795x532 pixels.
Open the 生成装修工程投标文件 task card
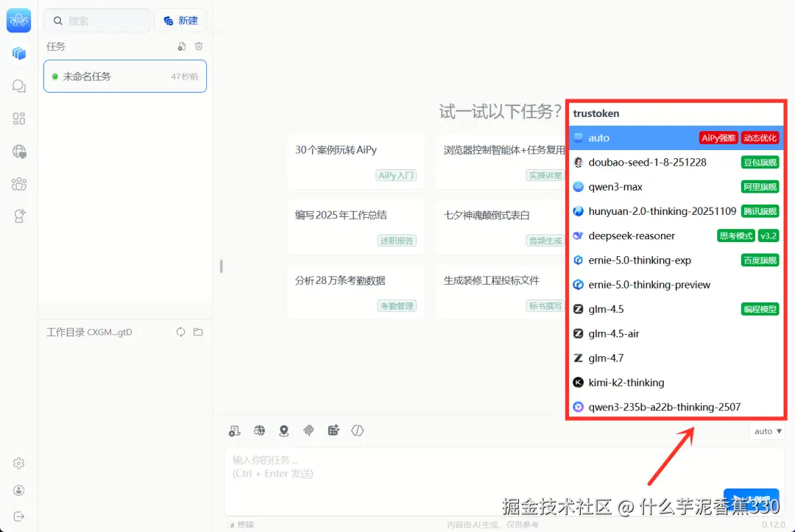click(x=501, y=292)
